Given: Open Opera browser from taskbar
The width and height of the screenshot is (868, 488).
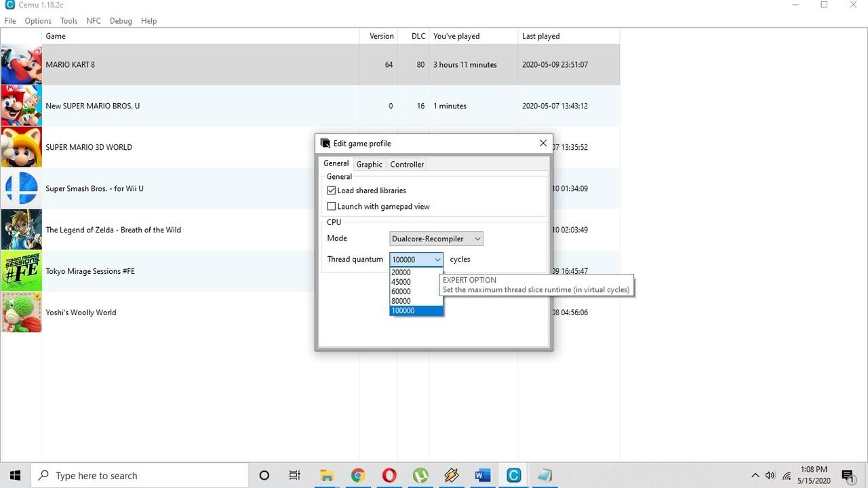Looking at the screenshot, I should (389, 475).
